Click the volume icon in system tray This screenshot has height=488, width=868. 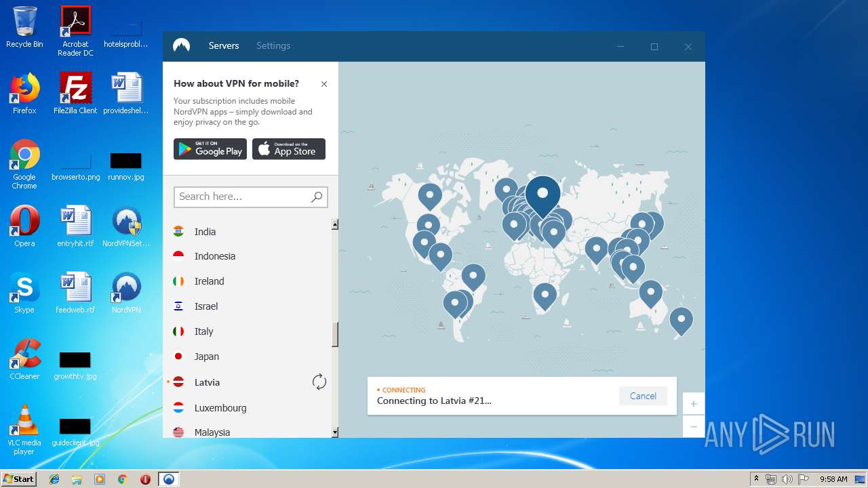tap(787, 479)
